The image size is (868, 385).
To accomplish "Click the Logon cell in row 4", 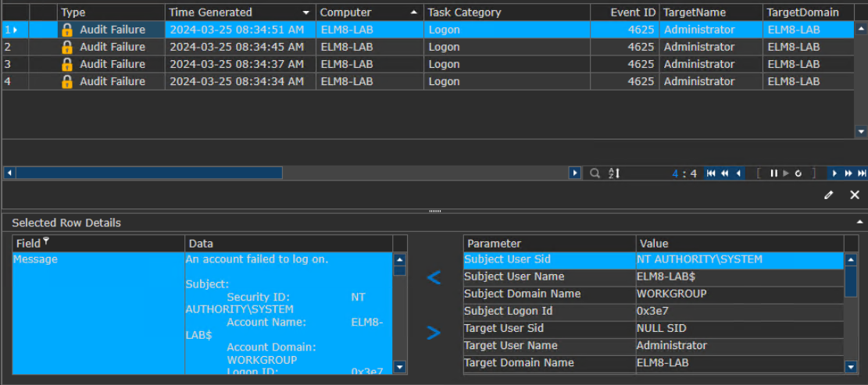I will point(506,81).
